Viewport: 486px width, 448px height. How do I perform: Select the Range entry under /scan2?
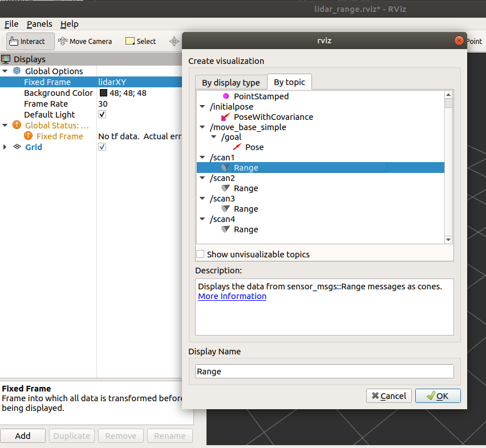click(246, 188)
